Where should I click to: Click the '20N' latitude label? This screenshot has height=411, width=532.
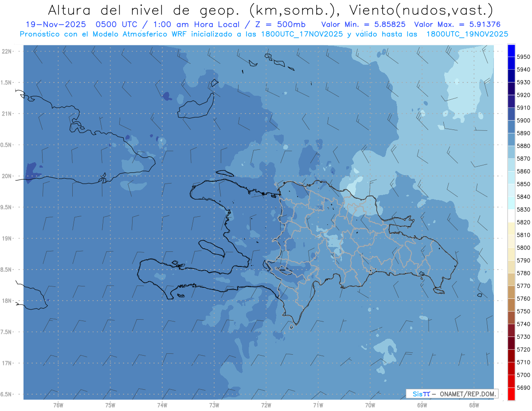tap(7, 176)
